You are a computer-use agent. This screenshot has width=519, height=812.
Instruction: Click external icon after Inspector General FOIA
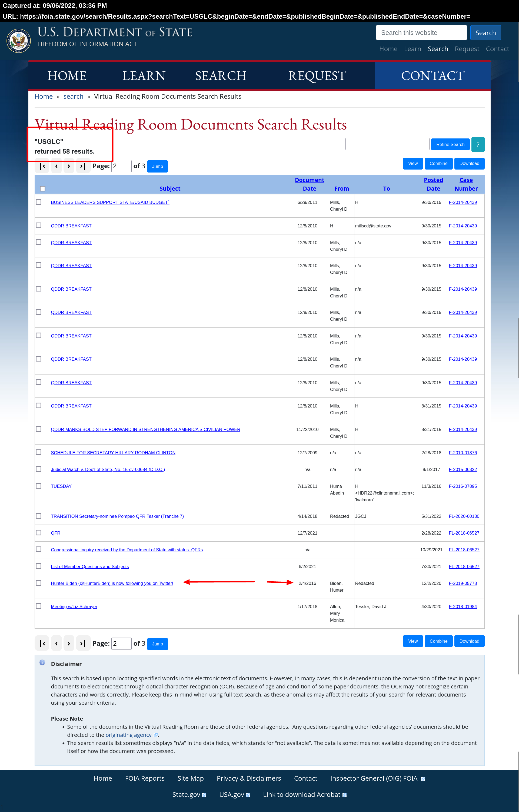423,779
